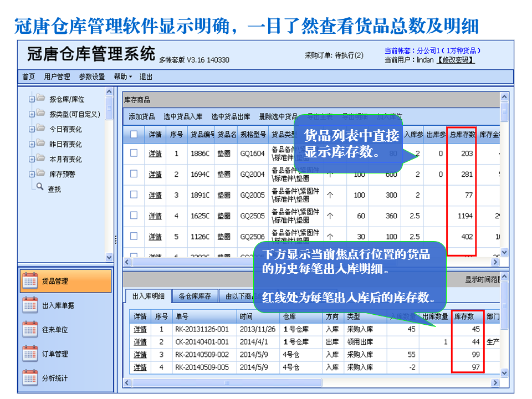The height and width of the screenshot is (399, 532).
Task: Open the 往来单位 sidebar module
Action: tap(54, 330)
